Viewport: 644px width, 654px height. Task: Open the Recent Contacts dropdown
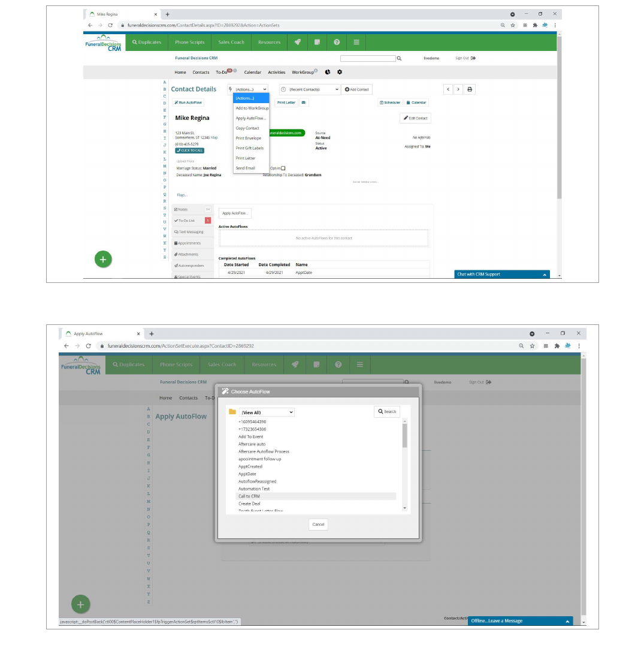point(310,89)
